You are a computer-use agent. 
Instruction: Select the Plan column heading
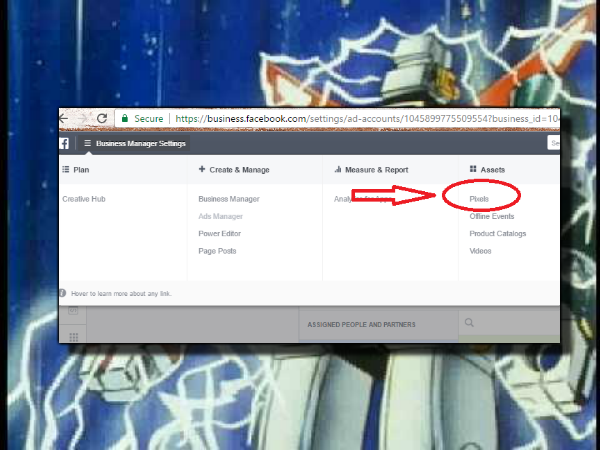point(81,170)
